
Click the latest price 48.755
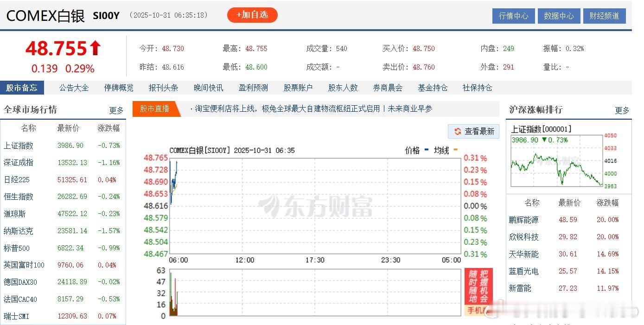[x=56, y=48]
